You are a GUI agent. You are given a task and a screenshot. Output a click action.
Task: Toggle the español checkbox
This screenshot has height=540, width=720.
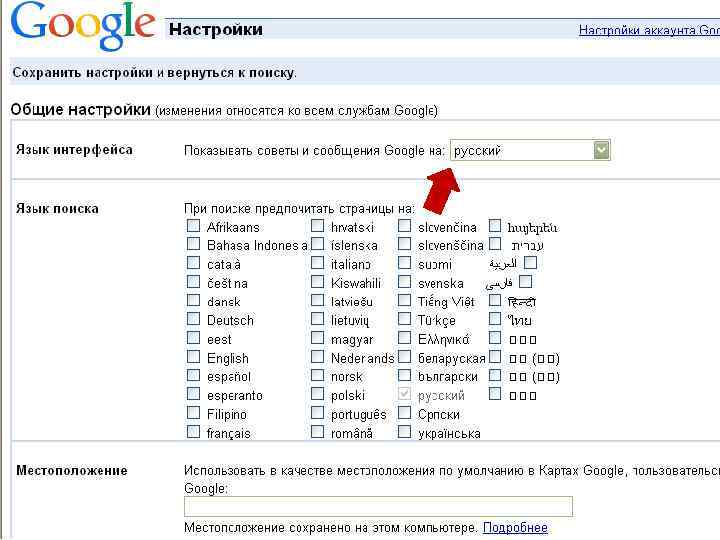coord(193,376)
